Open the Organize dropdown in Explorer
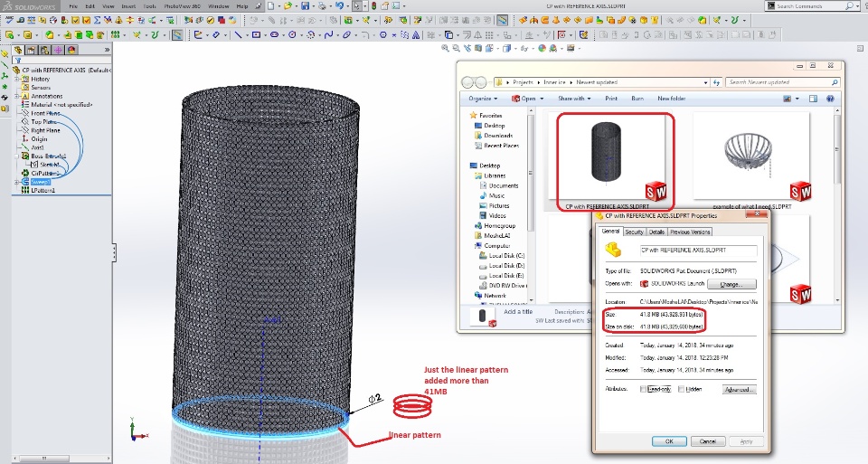Image resolution: width=868 pixels, height=464 pixels. click(483, 99)
